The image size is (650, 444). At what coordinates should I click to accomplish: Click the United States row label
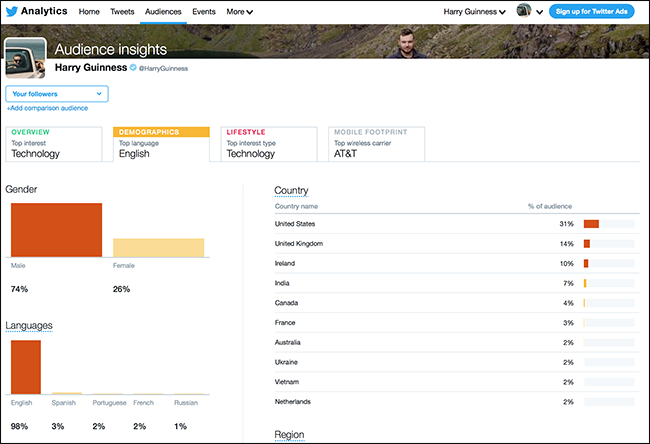295,224
